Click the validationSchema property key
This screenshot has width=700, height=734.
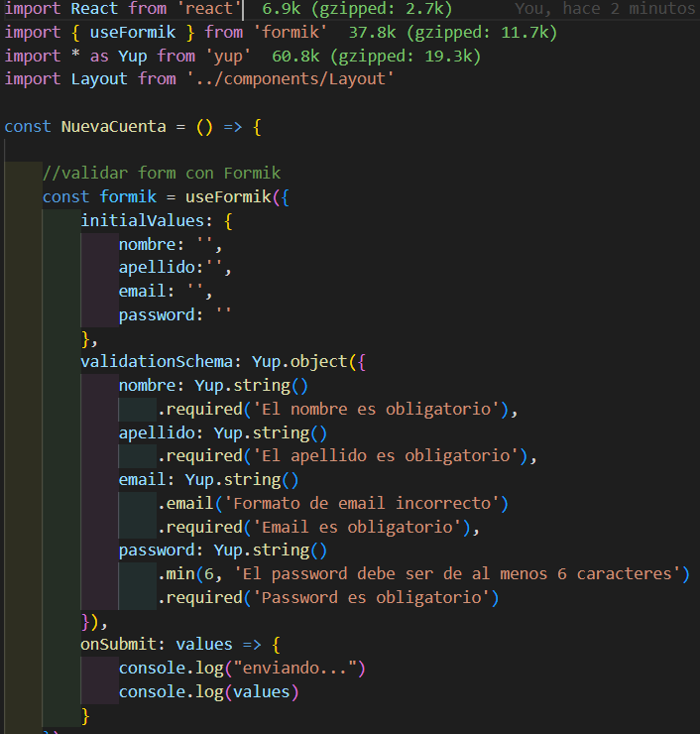click(157, 361)
